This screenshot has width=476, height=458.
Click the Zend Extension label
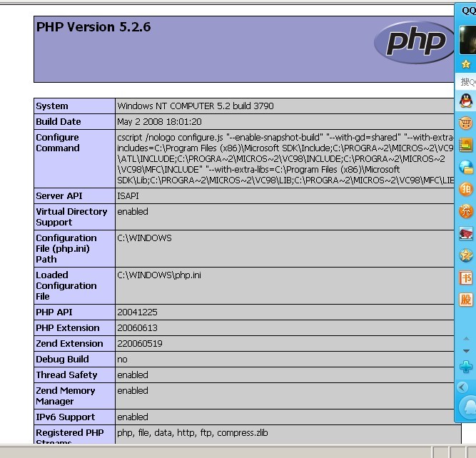[x=69, y=344]
